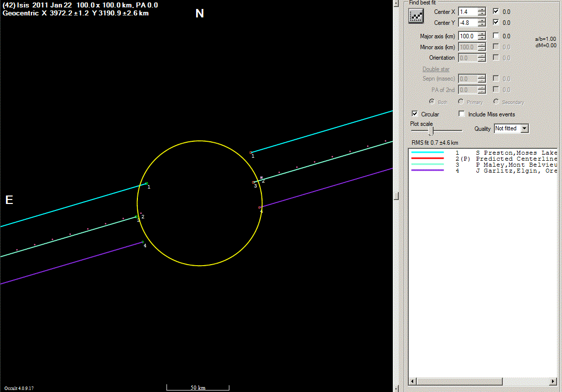Click the plot's vertical scrollbar thumb
The image size is (562, 392).
[x=396, y=196]
